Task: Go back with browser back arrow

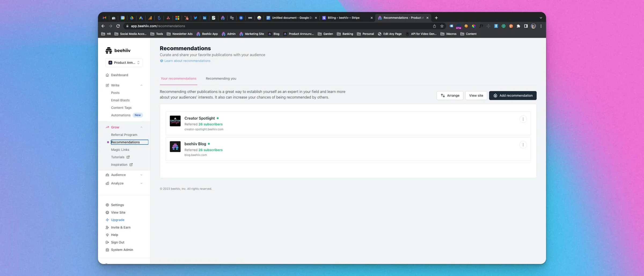Action: click(103, 26)
